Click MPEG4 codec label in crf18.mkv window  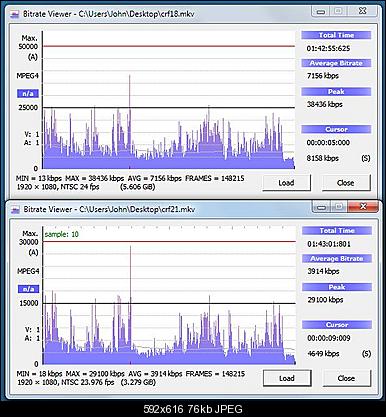click(x=28, y=76)
